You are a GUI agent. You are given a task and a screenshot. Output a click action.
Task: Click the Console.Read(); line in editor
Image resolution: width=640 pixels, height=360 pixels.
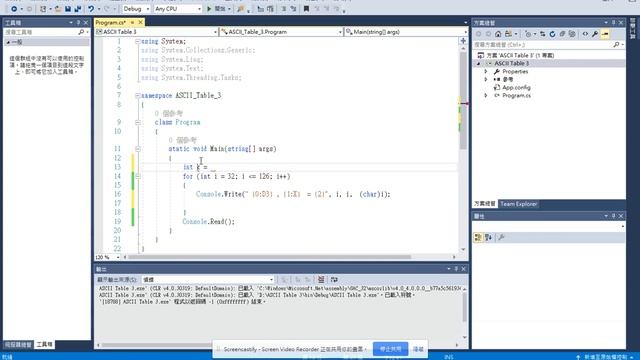click(209, 222)
